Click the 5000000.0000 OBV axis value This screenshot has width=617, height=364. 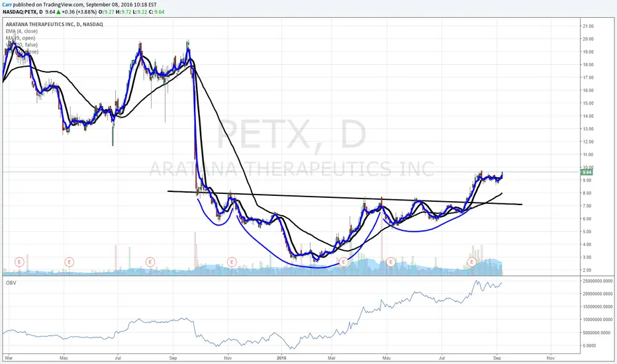597,332
